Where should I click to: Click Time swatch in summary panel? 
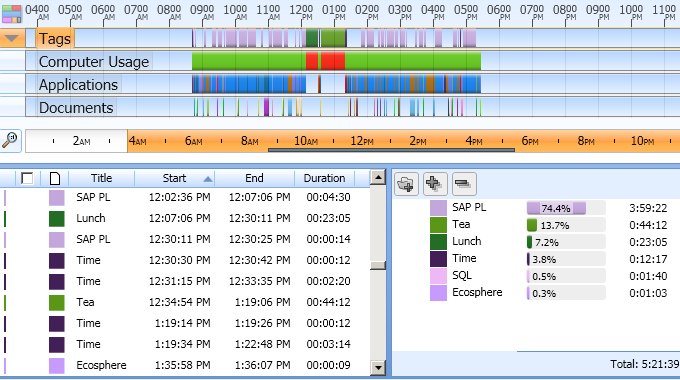(x=438, y=259)
